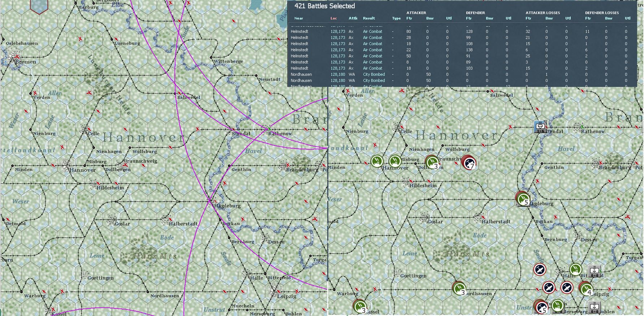Screen dimensions: 644x316
Task: Click the Magdeburg city label on the left map
Action: click(227, 206)
